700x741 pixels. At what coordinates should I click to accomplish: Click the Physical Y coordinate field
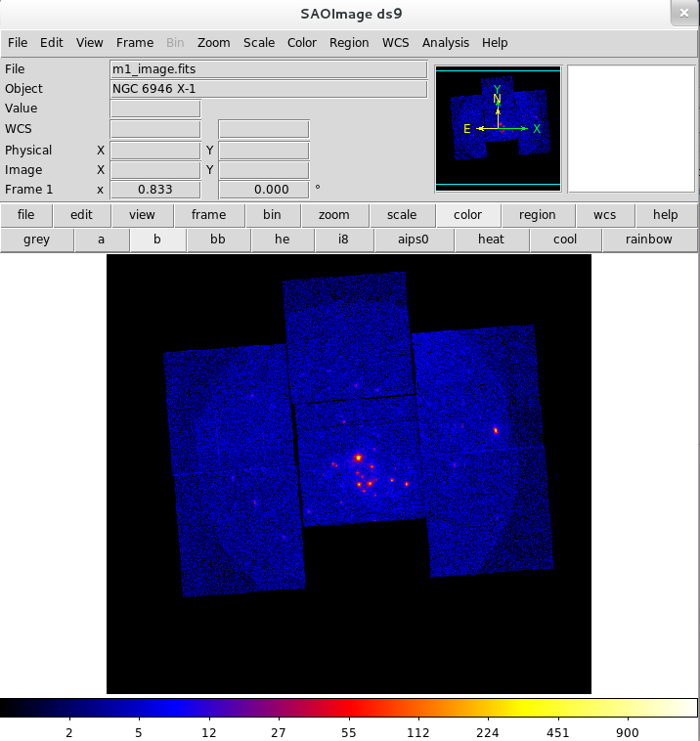(264, 151)
